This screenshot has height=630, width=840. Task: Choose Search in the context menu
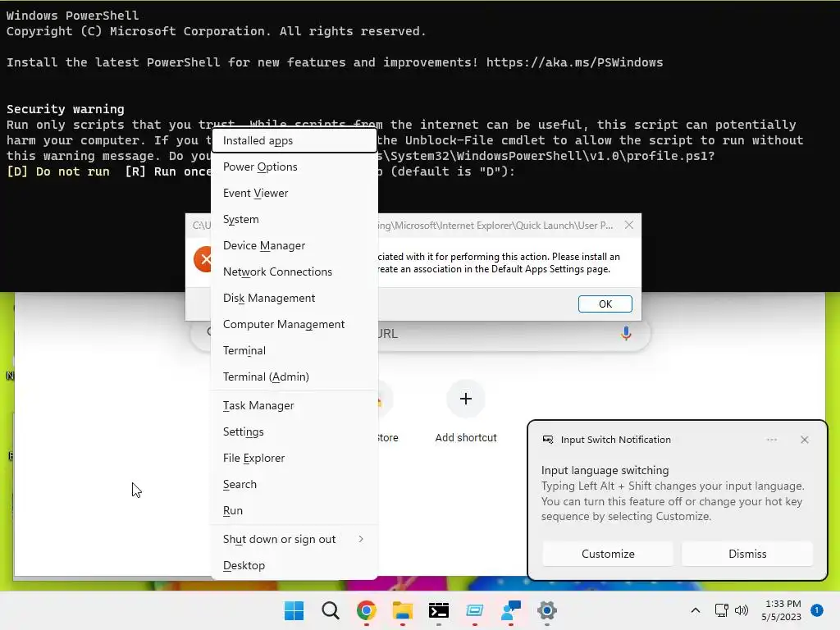294,484
